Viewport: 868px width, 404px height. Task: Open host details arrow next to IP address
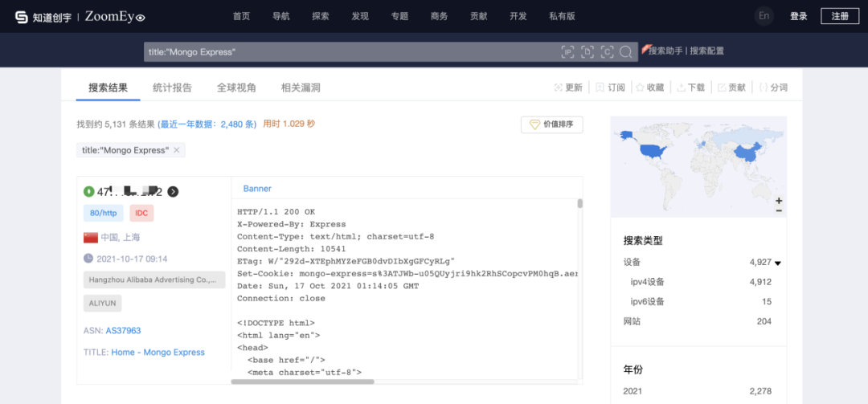coord(174,191)
